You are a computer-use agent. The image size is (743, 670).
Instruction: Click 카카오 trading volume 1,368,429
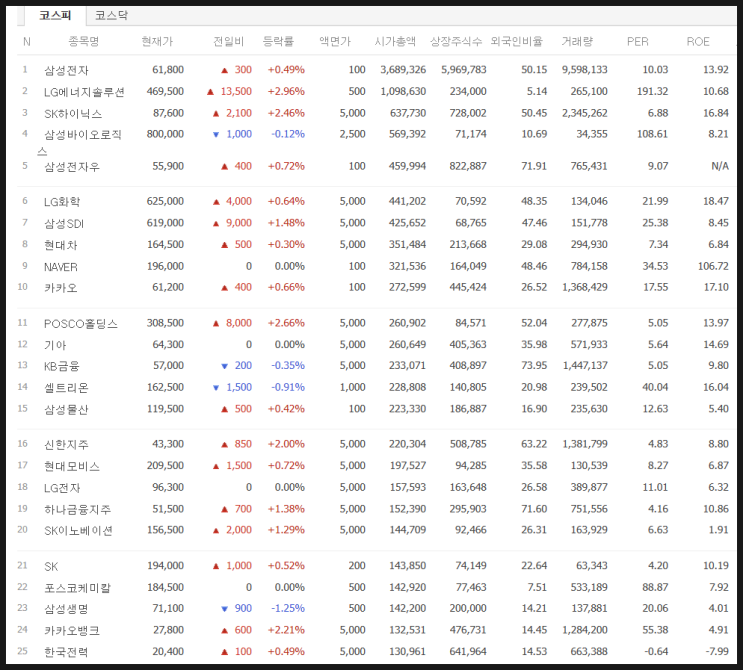[585, 287]
